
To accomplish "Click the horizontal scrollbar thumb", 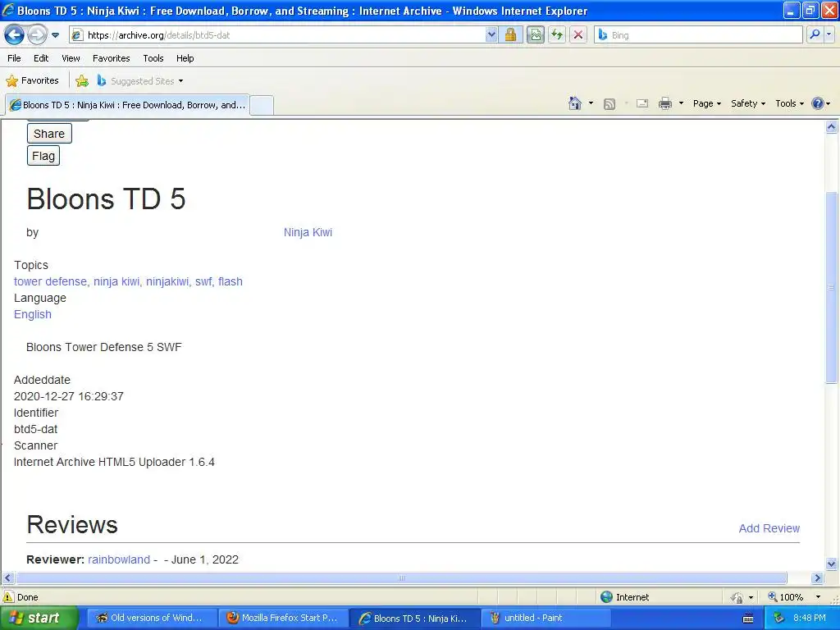I will [x=401, y=578].
